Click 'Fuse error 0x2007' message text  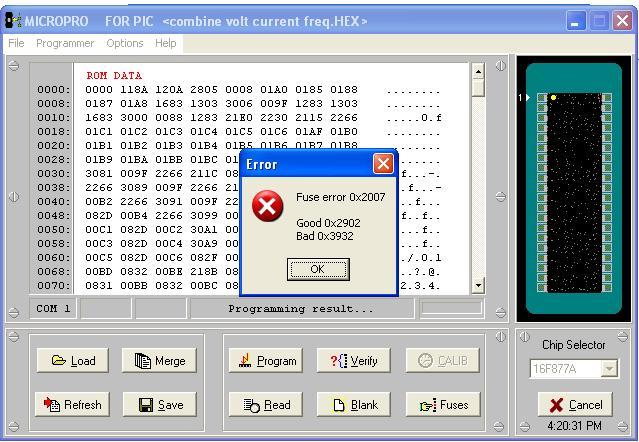point(341,197)
